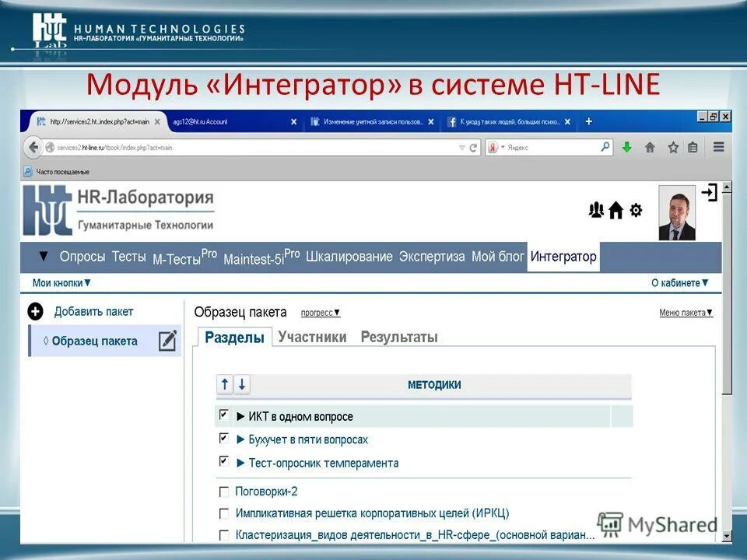
Task: Check the Импликативная решетка checkbox
Action: tap(223, 513)
